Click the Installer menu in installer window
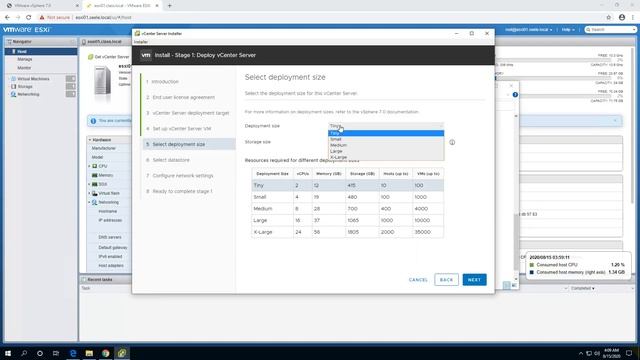The width and height of the screenshot is (640, 360). point(141,42)
